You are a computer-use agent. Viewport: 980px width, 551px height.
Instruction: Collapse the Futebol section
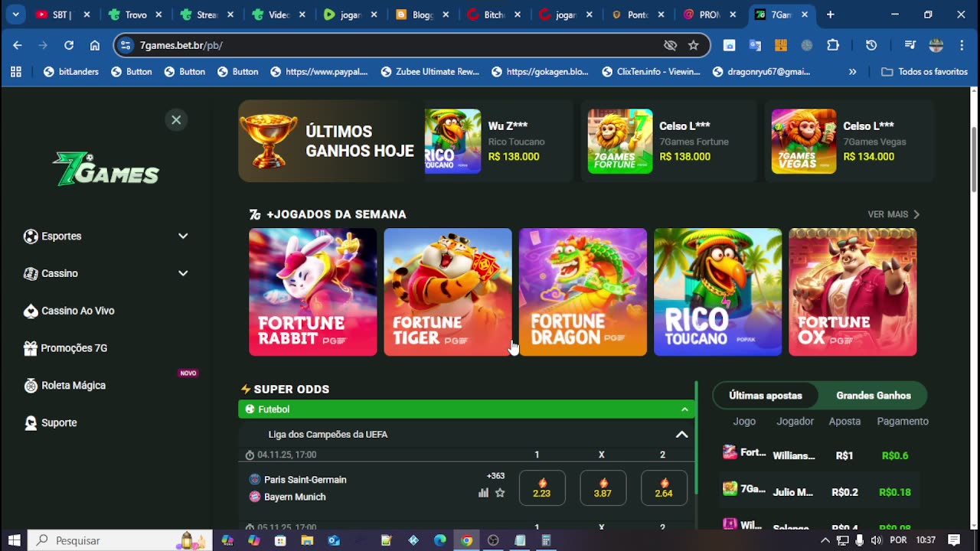(684, 409)
